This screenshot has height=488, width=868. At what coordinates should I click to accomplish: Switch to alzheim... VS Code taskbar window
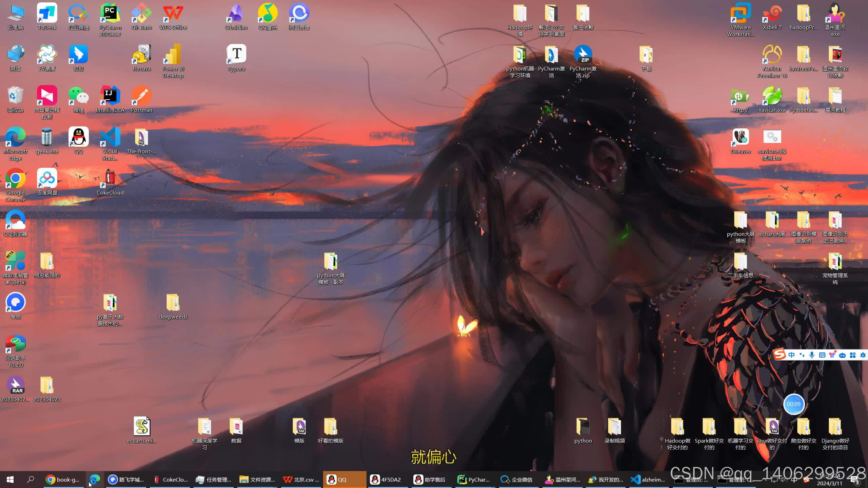pos(648,480)
